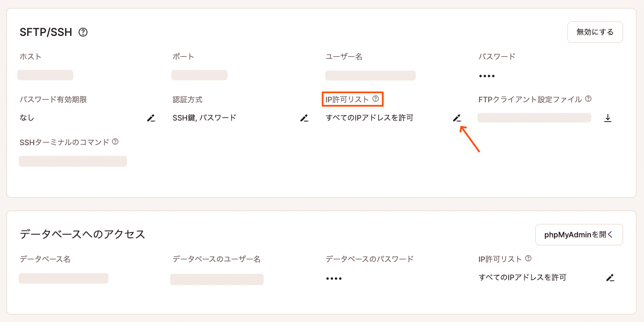Viewport: 644px width, 322px height.
Task: Disable SFTP/SSH with 無効にする button
Action: (595, 32)
